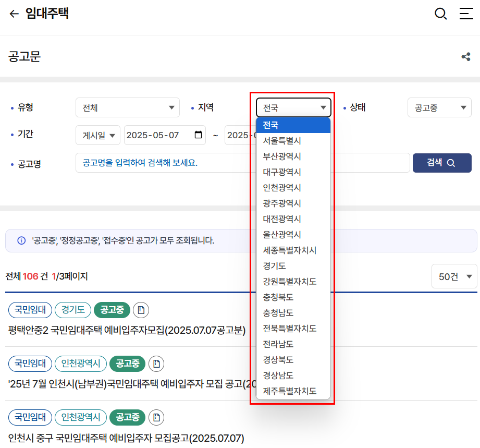This screenshot has width=480, height=448.
Task: Click the 전체 106 건 result count text
Action: [x=27, y=276]
